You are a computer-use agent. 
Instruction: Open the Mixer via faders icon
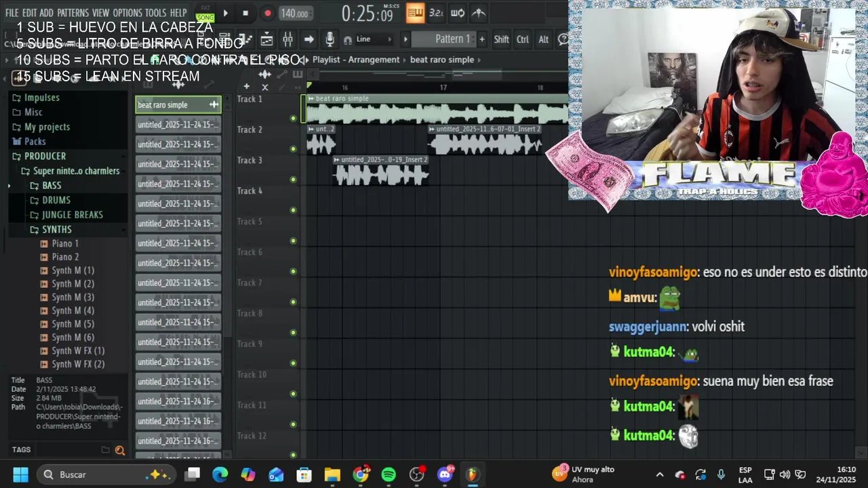pos(288,39)
